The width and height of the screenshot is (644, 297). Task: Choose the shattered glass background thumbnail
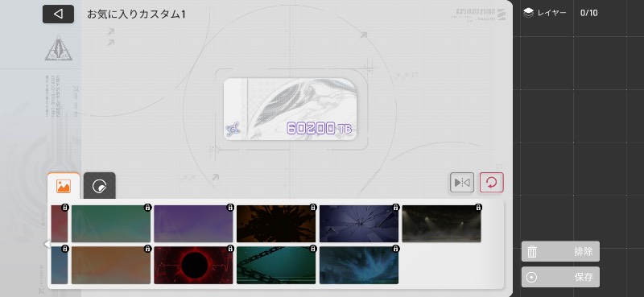coord(359,224)
